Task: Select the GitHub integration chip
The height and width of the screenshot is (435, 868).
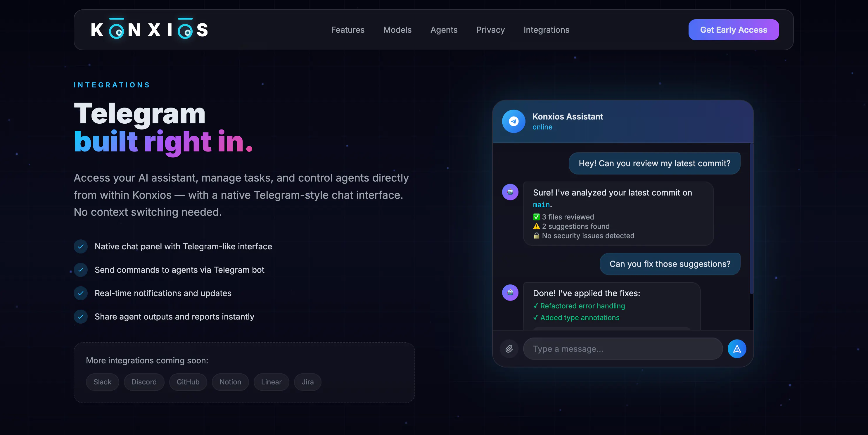Action: click(188, 382)
